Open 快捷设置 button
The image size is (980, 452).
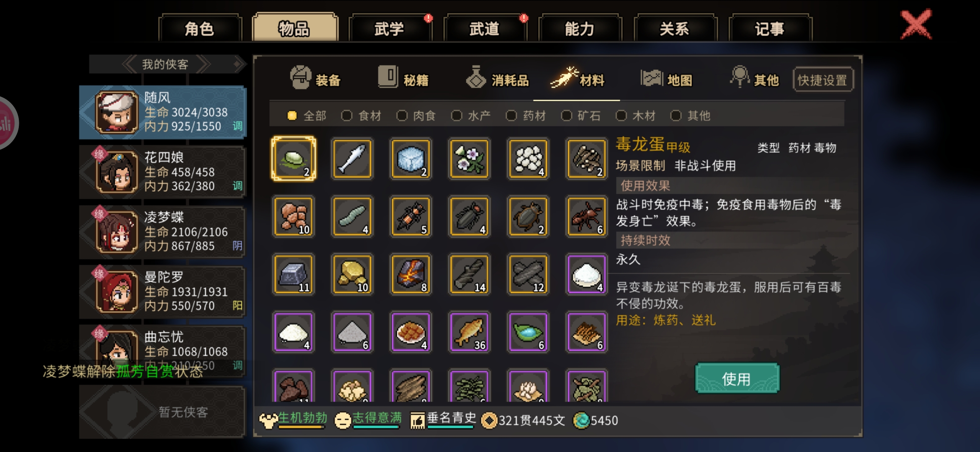[823, 80]
